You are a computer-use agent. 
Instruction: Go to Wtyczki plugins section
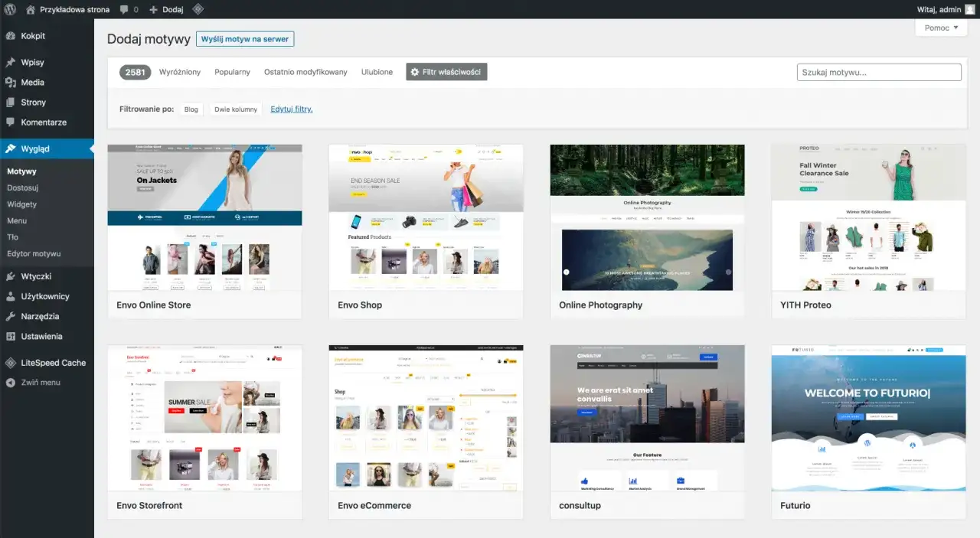tap(36, 276)
